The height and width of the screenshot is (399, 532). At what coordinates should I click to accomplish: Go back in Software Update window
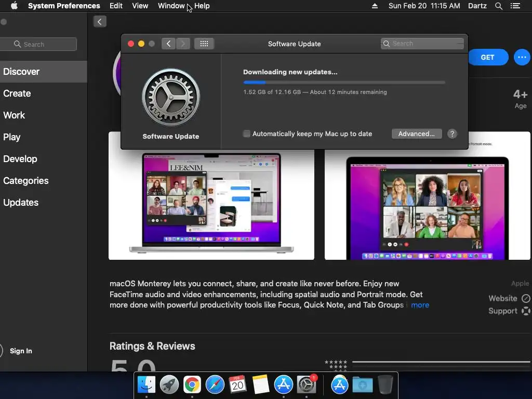168,44
